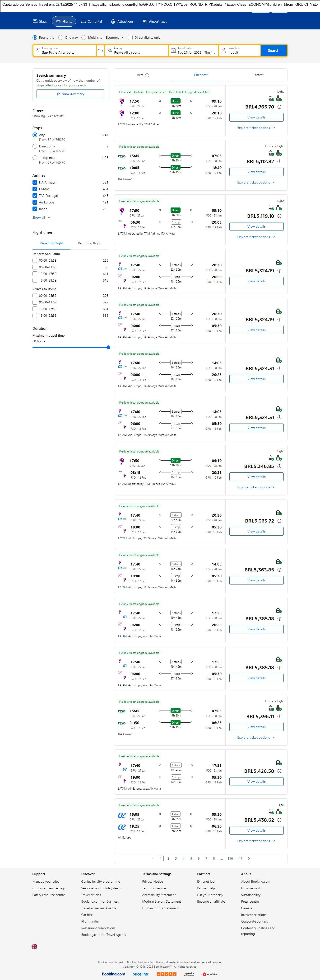Click the Attractions icon in the top navigation
The height and width of the screenshot is (980, 320).
[113, 22]
